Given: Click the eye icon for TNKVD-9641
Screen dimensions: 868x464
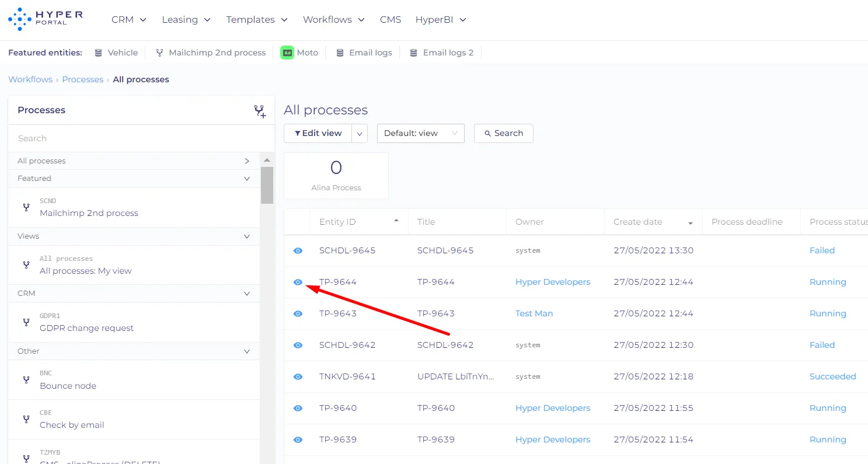Looking at the screenshot, I should click(298, 376).
